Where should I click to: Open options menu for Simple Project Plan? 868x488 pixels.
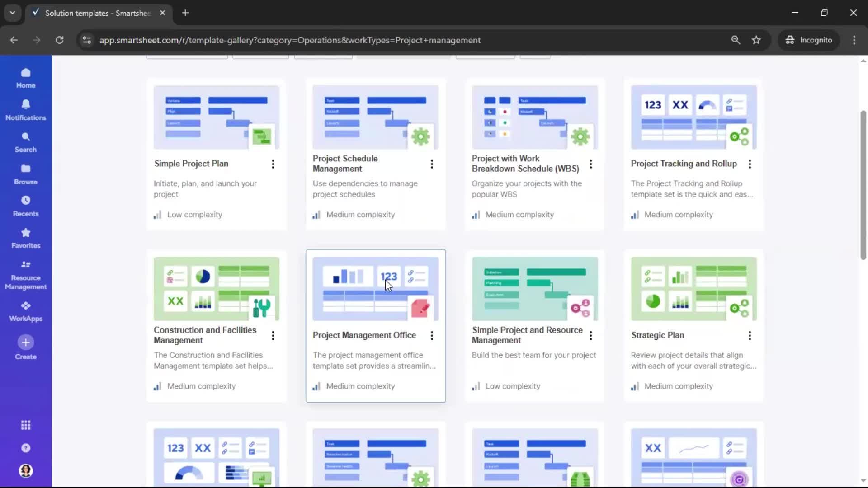[x=273, y=164]
